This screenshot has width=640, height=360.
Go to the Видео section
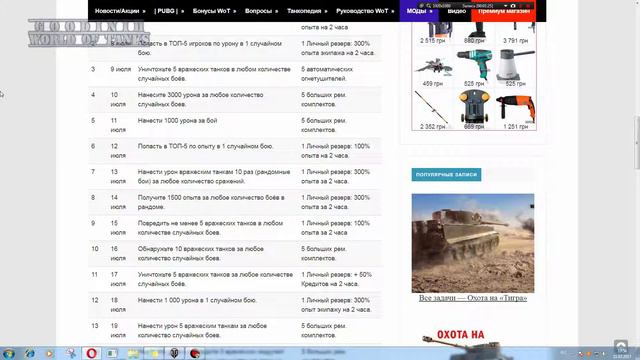456,11
